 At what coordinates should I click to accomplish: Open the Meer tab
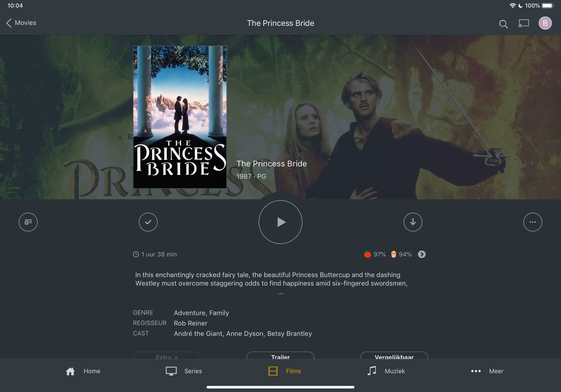[487, 371]
